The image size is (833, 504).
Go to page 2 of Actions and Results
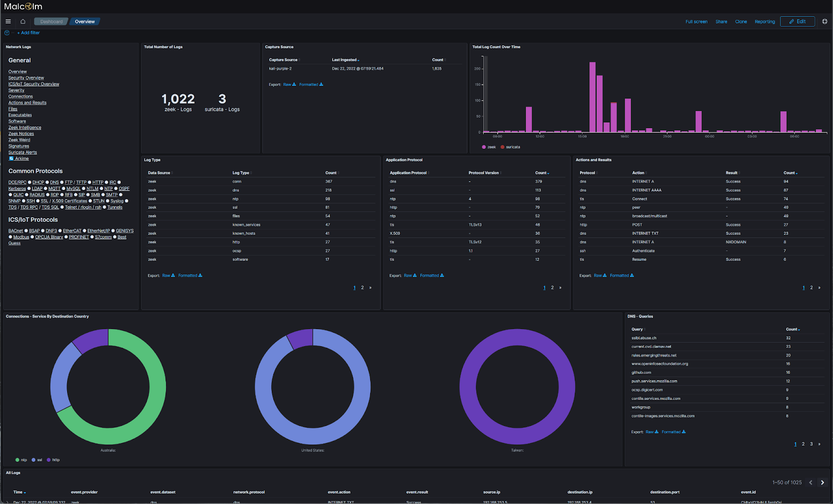tap(811, 287)
